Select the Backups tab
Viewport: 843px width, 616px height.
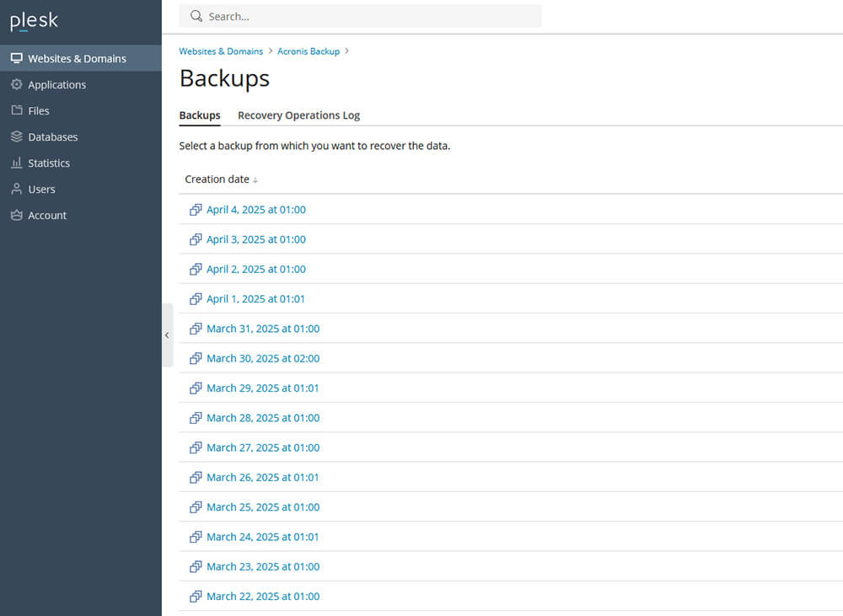click(x=200, y=115)
